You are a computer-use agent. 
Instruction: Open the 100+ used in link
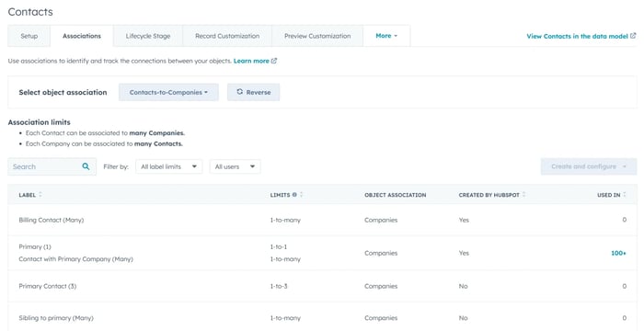point(618,253)
